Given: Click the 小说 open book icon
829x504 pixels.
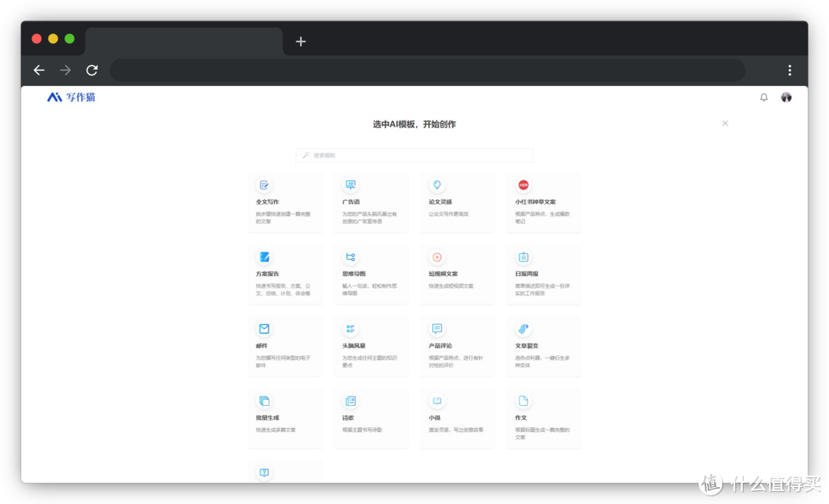Looking at the screenshot, I should click(x=437, y=400).
